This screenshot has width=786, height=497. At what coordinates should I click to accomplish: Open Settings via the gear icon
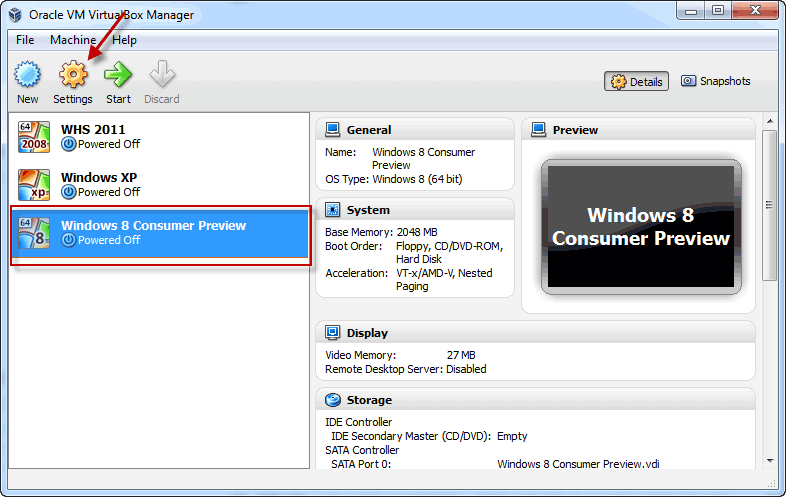point(73,75)
